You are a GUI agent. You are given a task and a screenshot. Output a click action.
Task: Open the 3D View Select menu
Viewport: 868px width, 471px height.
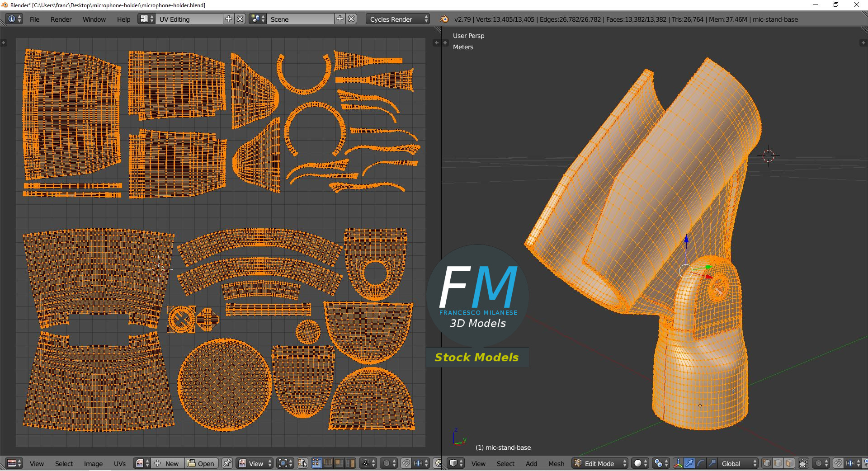pyautogui.click(x=505, y=464)
